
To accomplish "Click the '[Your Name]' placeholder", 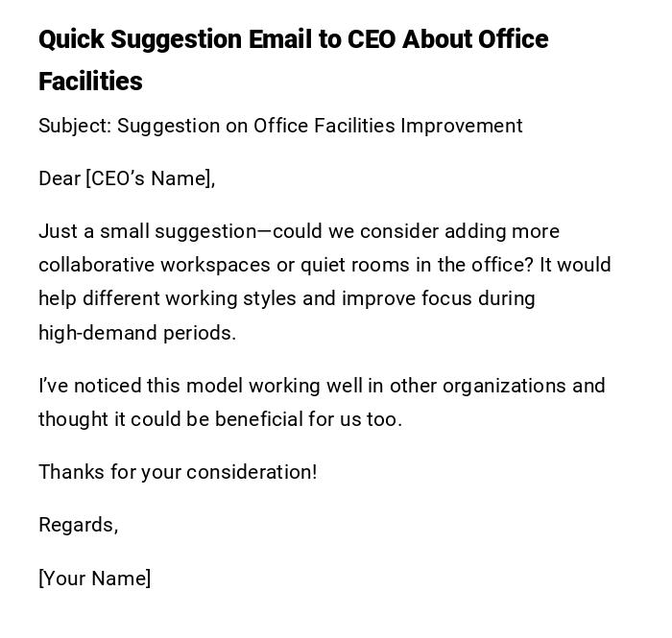I will pos(94,579).
